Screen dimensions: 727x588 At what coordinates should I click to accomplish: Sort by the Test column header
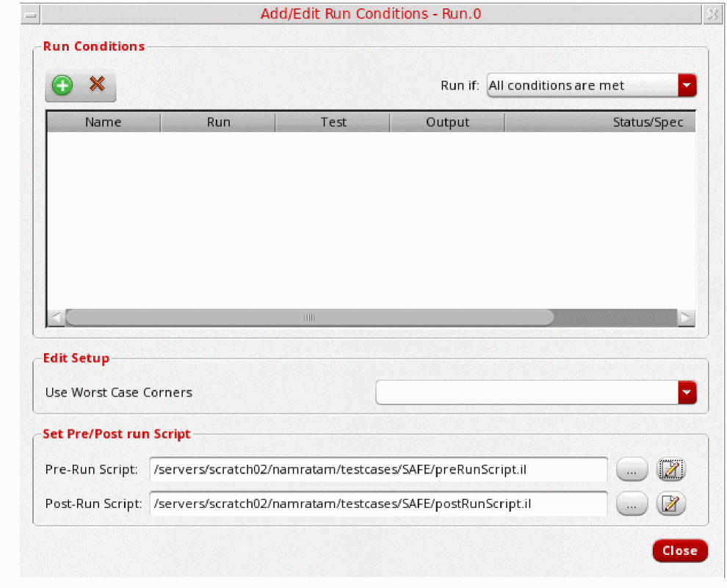(x=333, y=123)
